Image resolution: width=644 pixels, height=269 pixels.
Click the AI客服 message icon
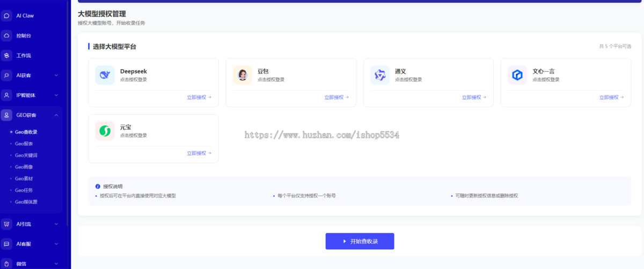pyautogui.click(x=6, y=244)
